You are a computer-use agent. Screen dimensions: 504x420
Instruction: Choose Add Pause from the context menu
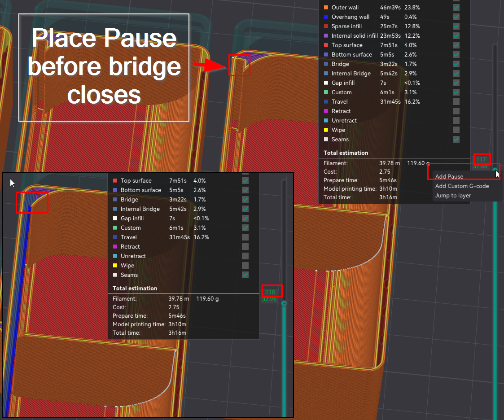[x=449, y=176]
